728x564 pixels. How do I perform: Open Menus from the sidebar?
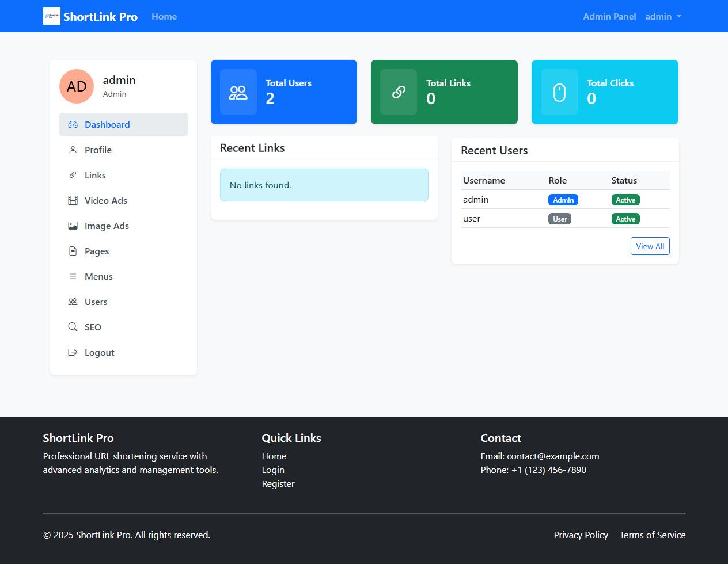point(123,276)
